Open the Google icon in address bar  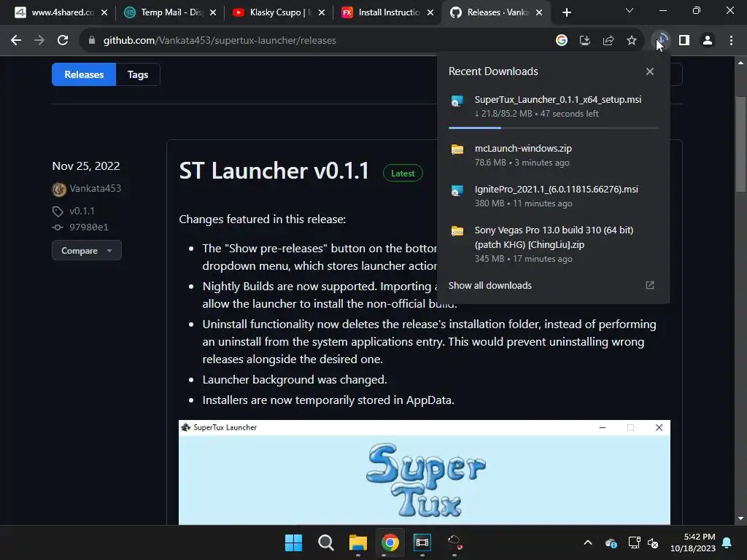[x=562, y=41]
